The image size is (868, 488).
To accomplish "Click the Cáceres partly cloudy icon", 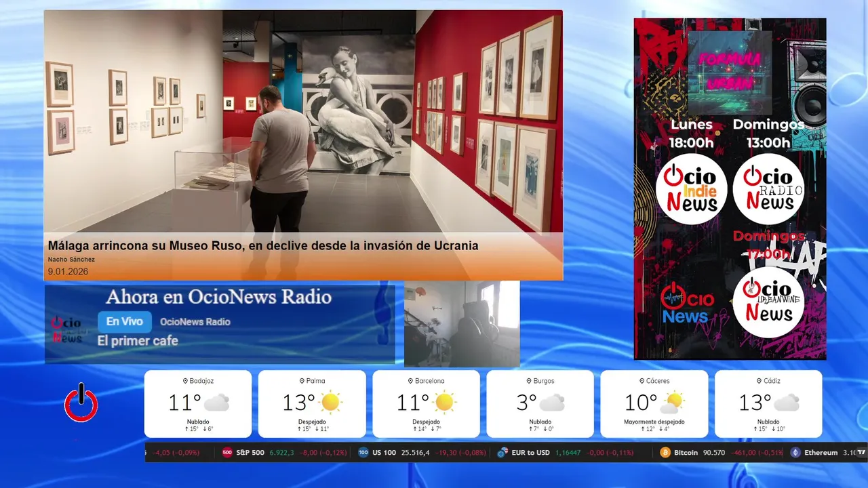I will pos(673,403).
